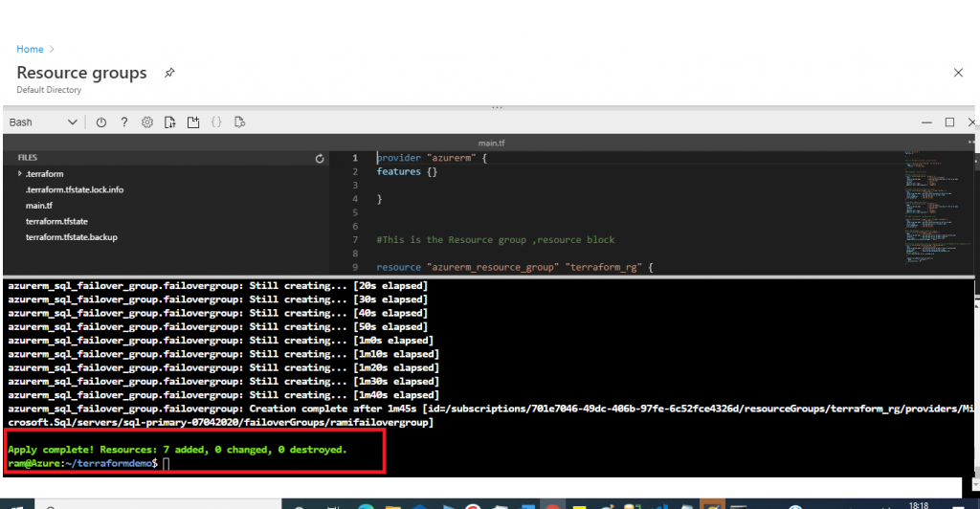The width and height of the screenshot is (980, 509).
Task: Open a new session icon
Action: (193, 122)
